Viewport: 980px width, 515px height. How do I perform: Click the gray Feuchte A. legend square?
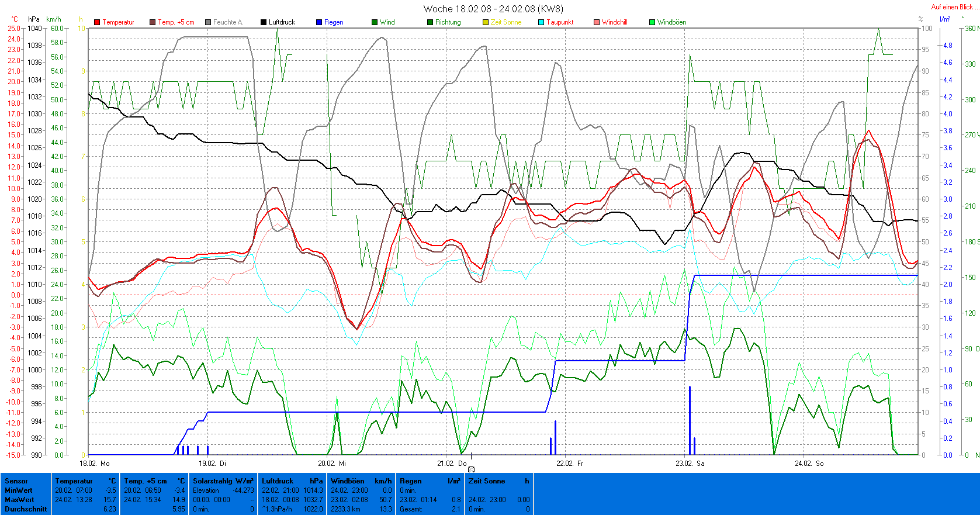pyautogui.click(x=208, y=22)
